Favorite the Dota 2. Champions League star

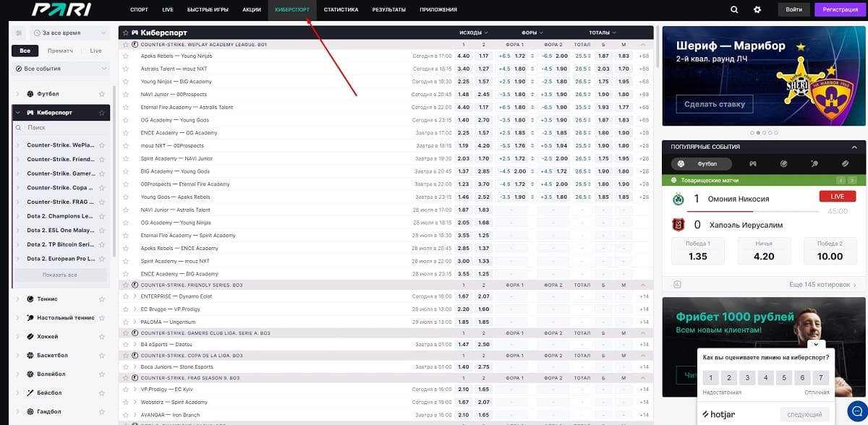pos(102,216)
